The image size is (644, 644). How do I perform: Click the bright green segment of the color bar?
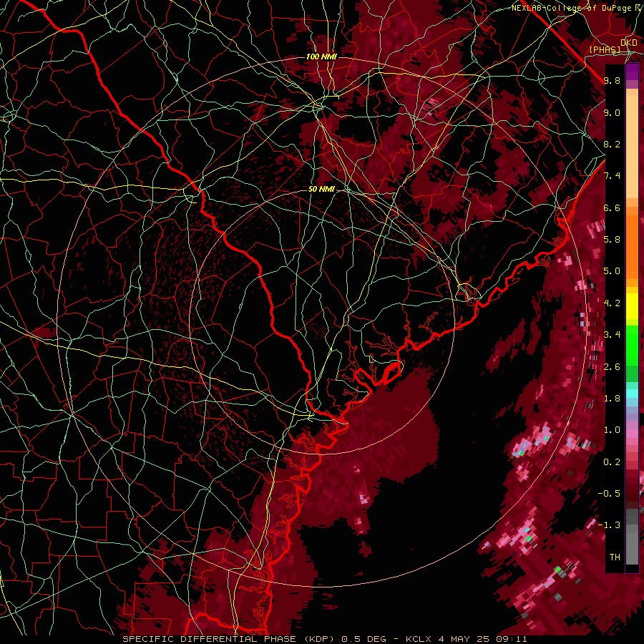coord(632,345)
